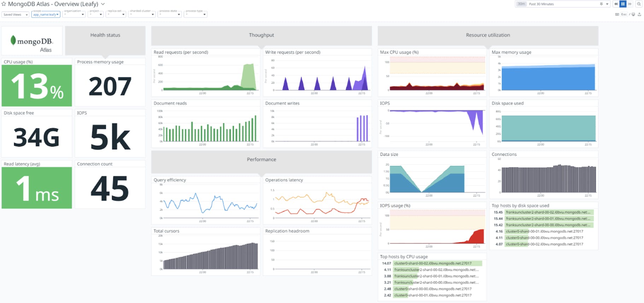Star the MongoDB Atlas dashboard as favorite
The height and width of the screenshot is (303, 644).
(4, 4)
